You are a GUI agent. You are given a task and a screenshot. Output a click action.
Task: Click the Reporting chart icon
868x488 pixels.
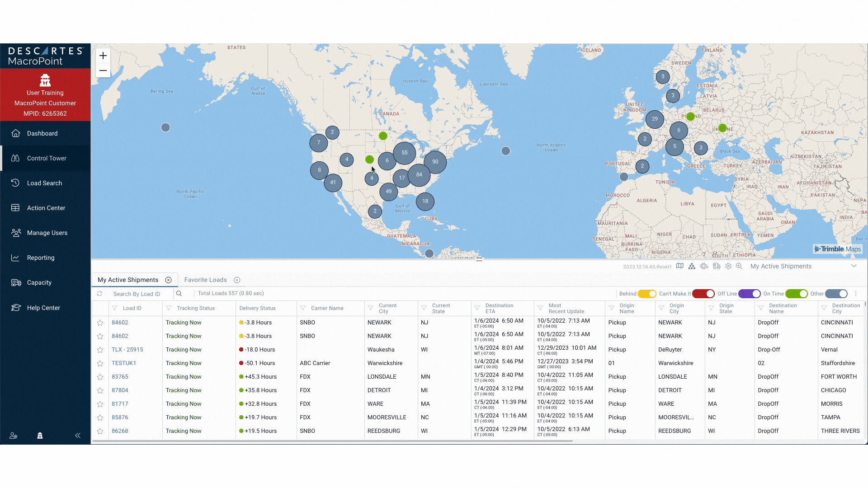click(15, 258)
